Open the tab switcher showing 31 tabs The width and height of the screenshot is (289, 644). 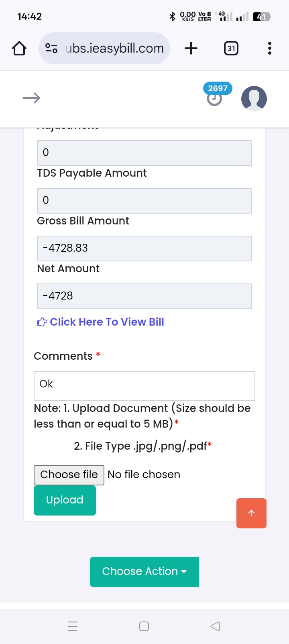point(231,49)
